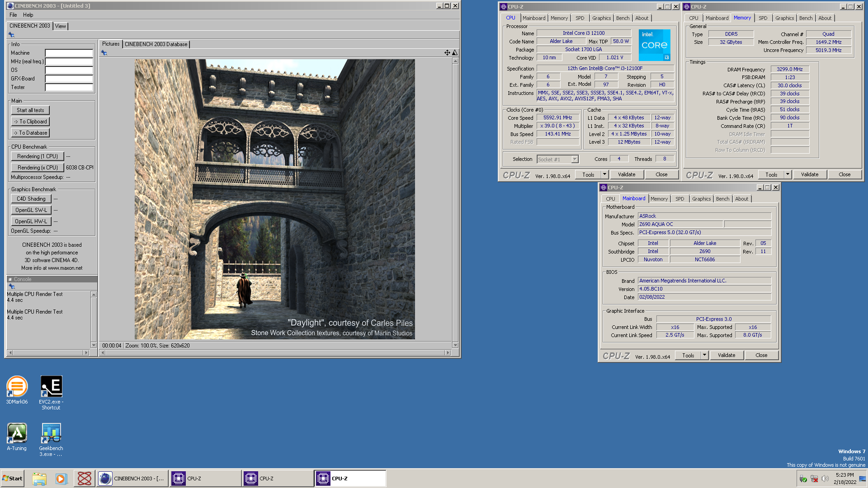Click the move arrows icon above picture
The image size is (868, 488).
(447, 53)
